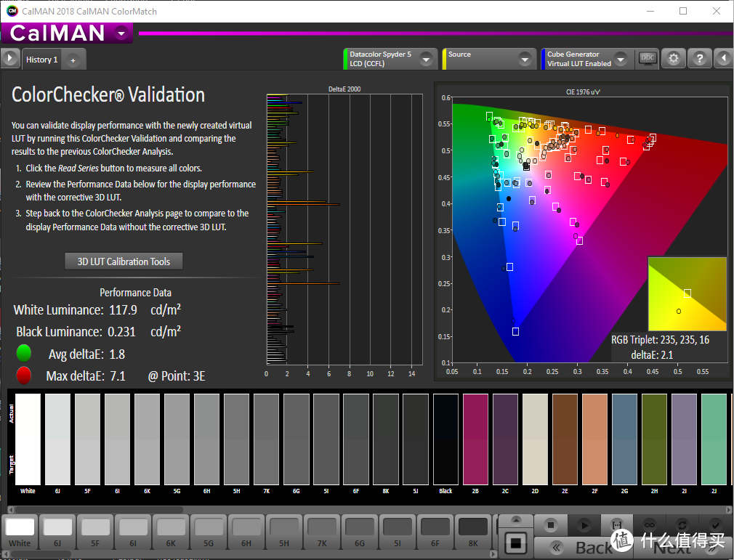Open the DDC display control icon
The image size is (734, 560).
click(x=647, y=59)
